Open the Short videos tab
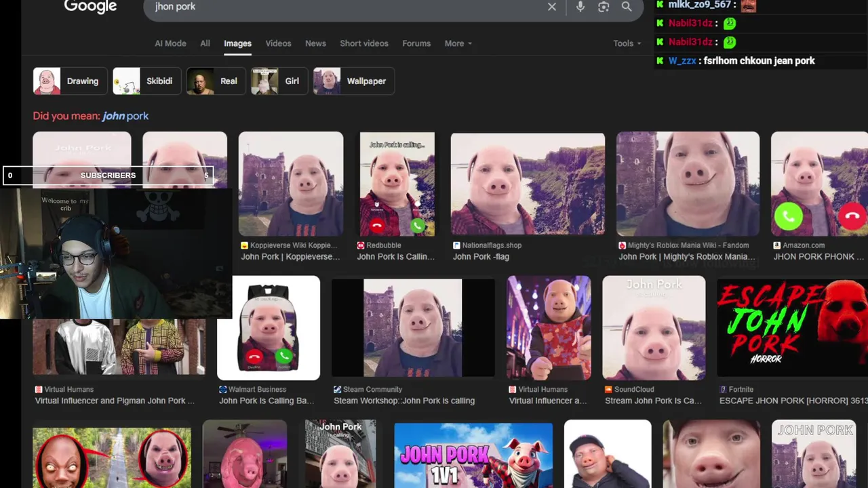 [364, 43]
